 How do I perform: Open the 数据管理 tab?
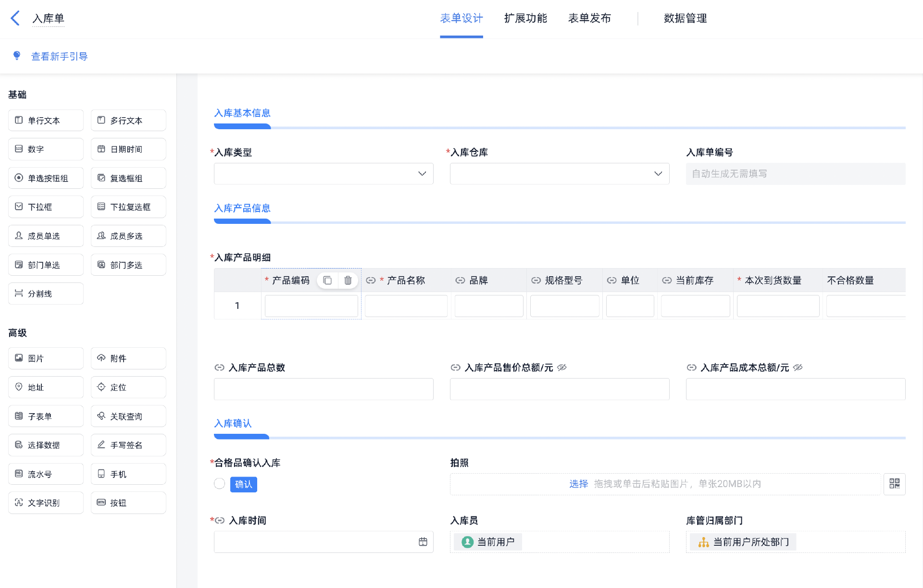685,18
